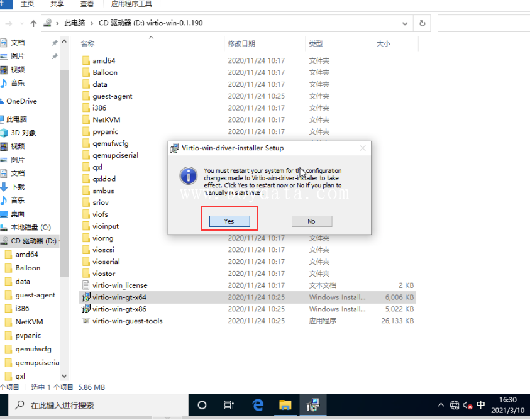Launch Microsoft Edge from taskbar

pyautogui.click(x=258, y=405)
